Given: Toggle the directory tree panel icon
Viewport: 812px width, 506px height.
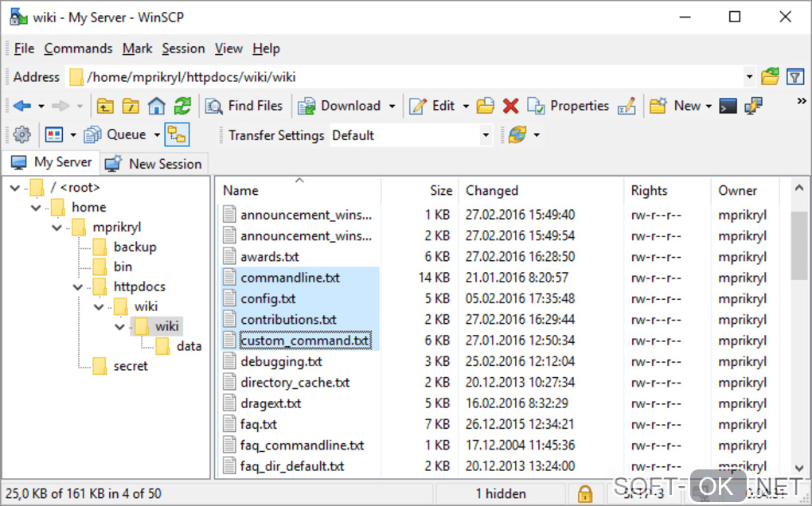Looking at the screenshot, I should click(x=177, y=135).
